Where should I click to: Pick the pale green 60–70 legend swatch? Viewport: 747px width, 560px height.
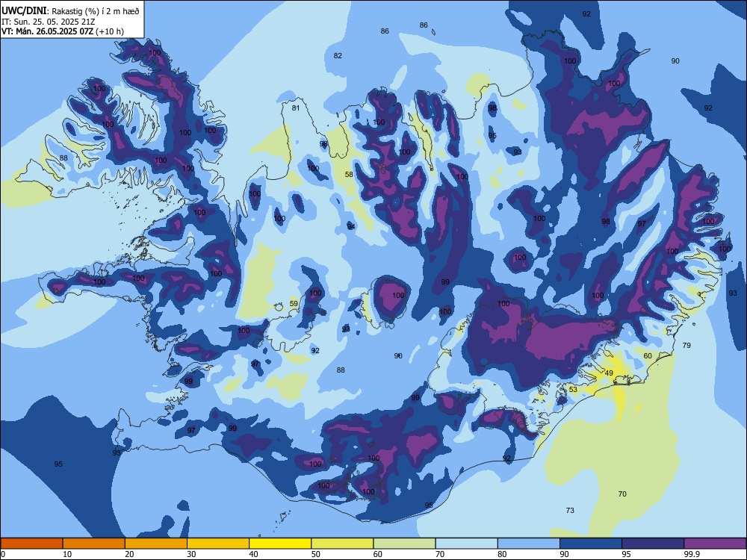[x=404, y=544]
